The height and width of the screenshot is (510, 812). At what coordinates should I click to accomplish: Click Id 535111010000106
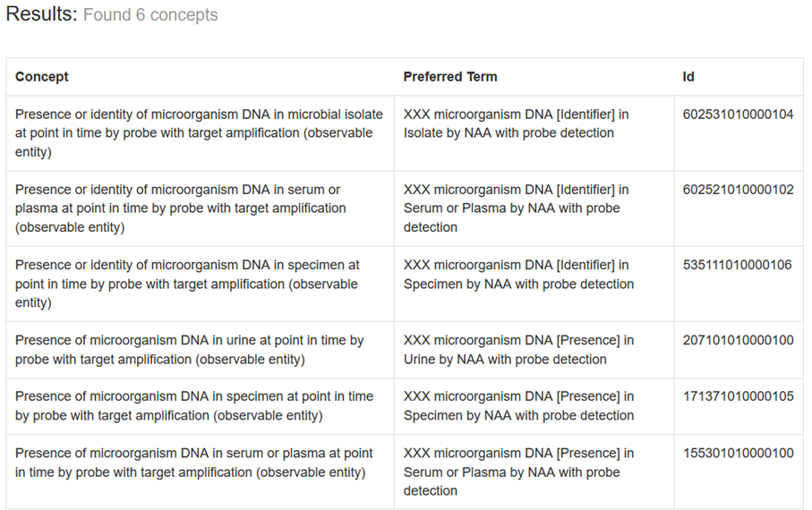tap(737, 265)
